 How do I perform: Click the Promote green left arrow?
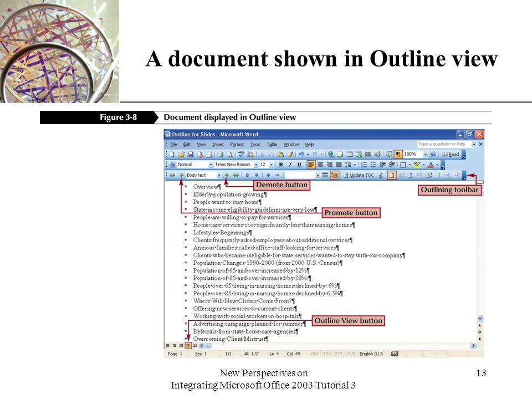[x=181, y=175]
